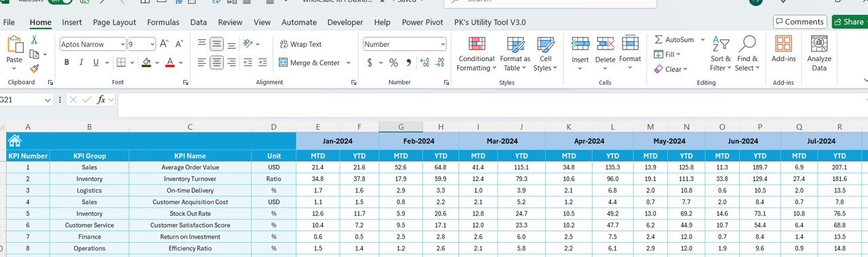Select column G header
This screenshot has width=868, height=257.
point(400,127)
